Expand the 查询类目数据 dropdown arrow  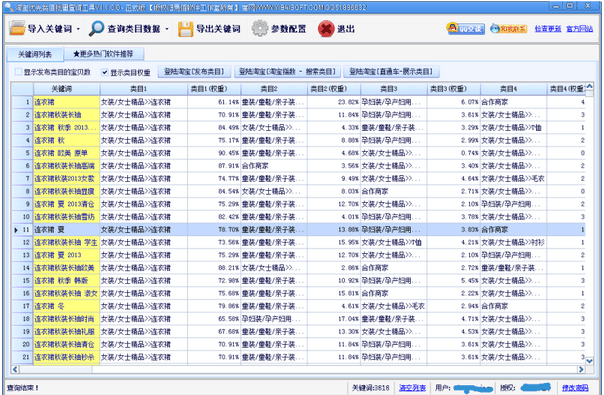[167, 29]
